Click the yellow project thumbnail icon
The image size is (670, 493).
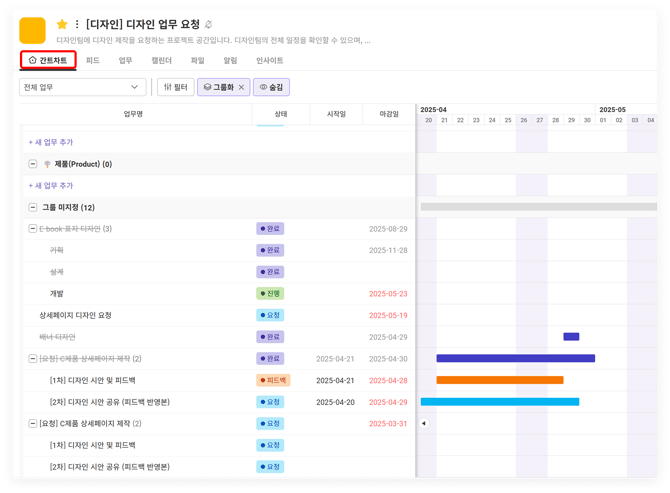pyautogui.click(x=33, y=29)
